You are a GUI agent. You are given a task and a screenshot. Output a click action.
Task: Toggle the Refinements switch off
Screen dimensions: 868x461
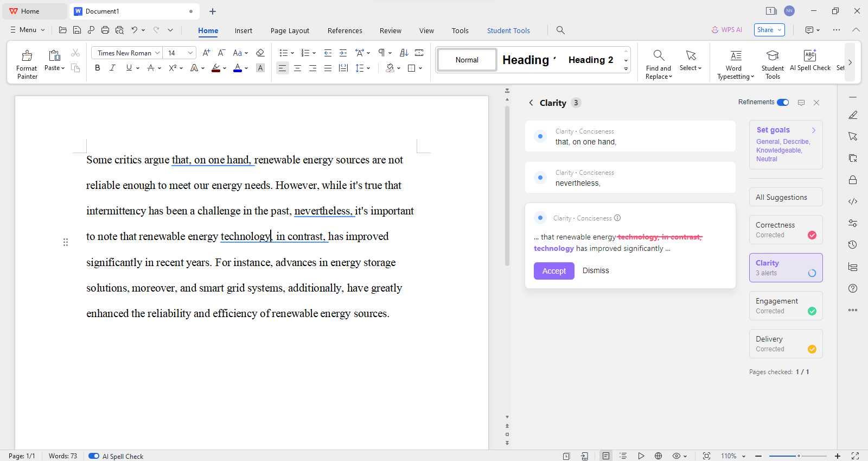point(782,102)
